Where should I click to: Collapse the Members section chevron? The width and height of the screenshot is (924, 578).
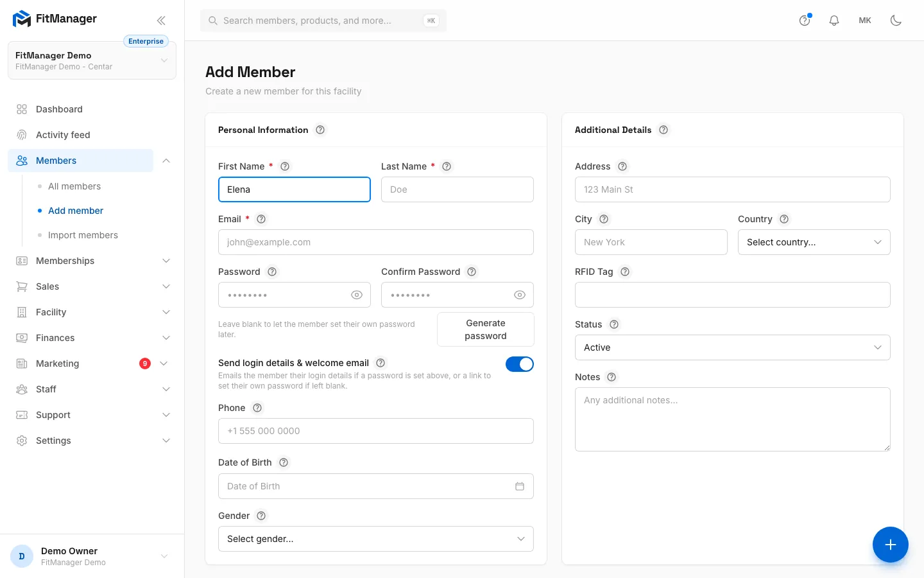[x=166, y=161]
